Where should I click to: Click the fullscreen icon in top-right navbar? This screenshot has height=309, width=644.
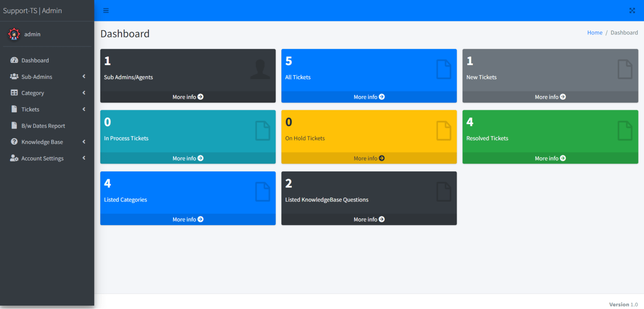[632, 10]
